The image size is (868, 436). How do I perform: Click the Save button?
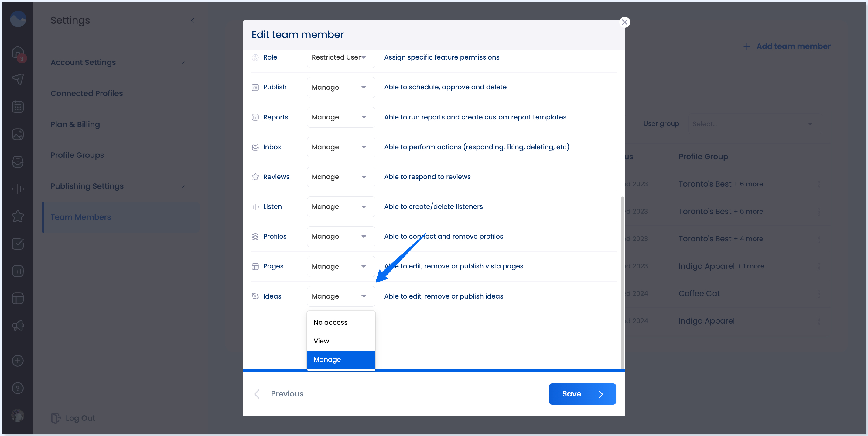point(582,394)
